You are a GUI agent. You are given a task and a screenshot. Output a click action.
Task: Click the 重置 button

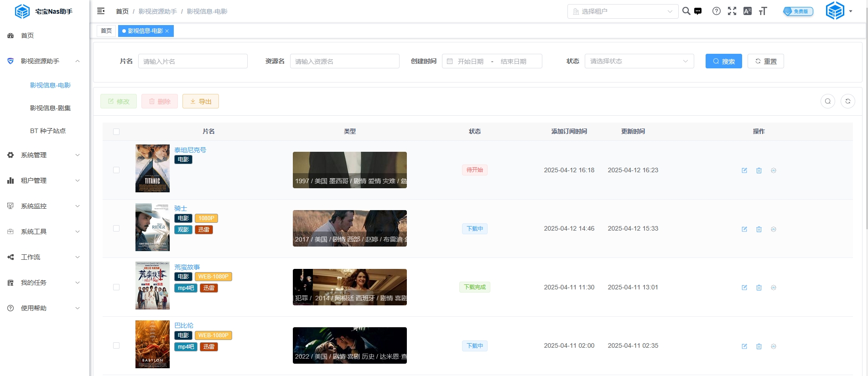765,61
